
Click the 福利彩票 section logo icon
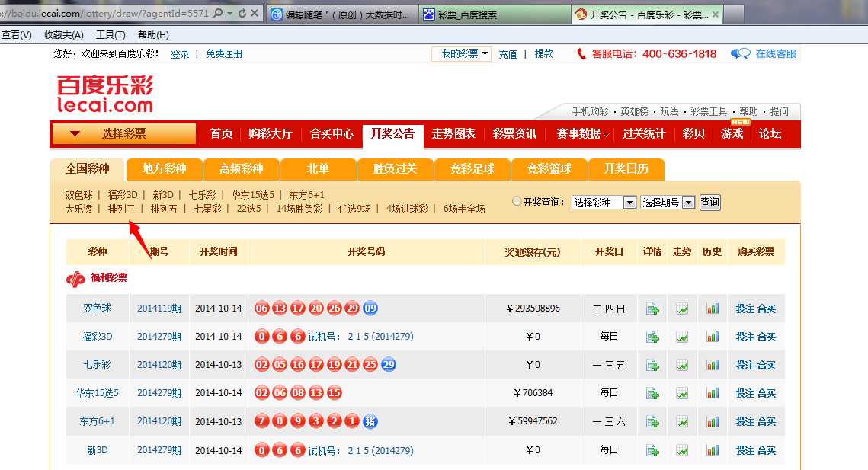75,279
